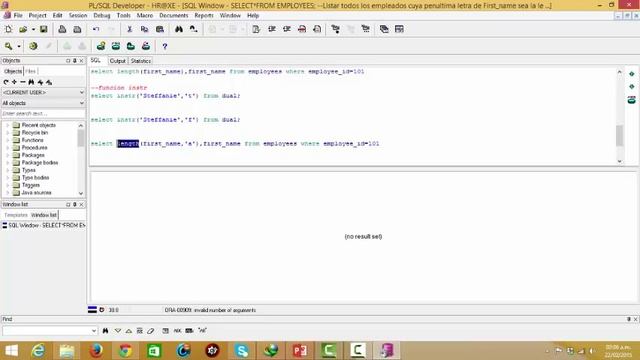Click the Objects search text field

(43, 113)
